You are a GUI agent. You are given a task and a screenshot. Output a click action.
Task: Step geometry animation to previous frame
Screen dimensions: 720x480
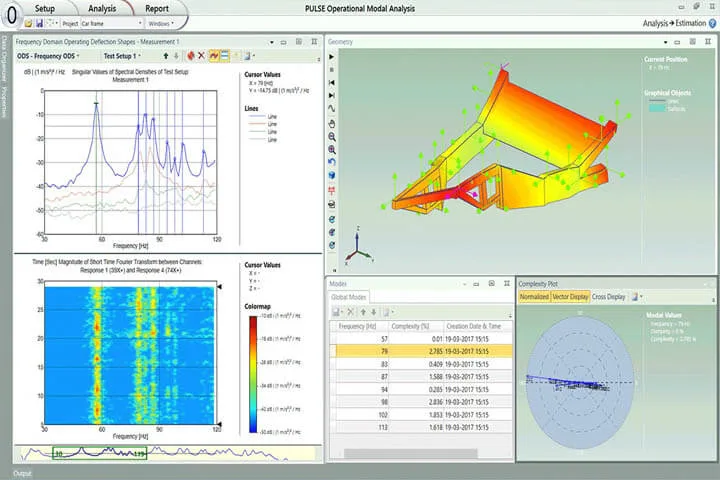pyautogui.click(x=332, y=83)
